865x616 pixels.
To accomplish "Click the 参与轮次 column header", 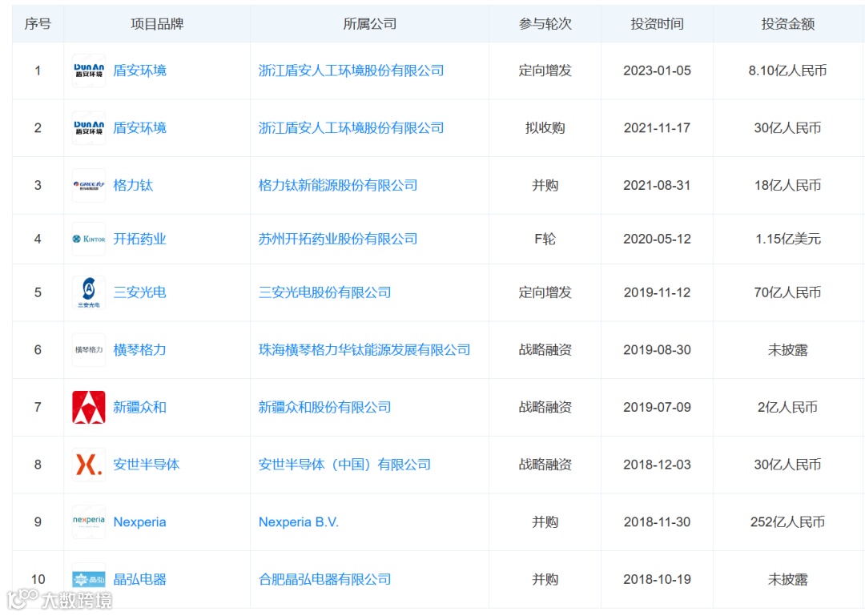I will [x=545, y=24].
